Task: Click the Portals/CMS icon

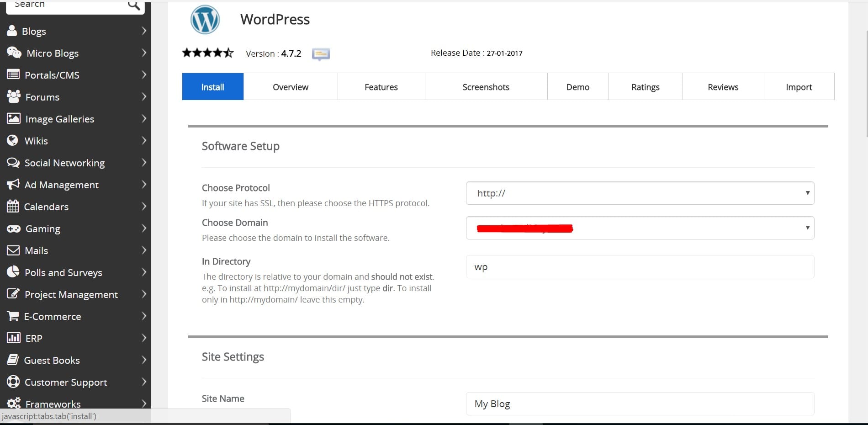Action: [x=13, y=74]
